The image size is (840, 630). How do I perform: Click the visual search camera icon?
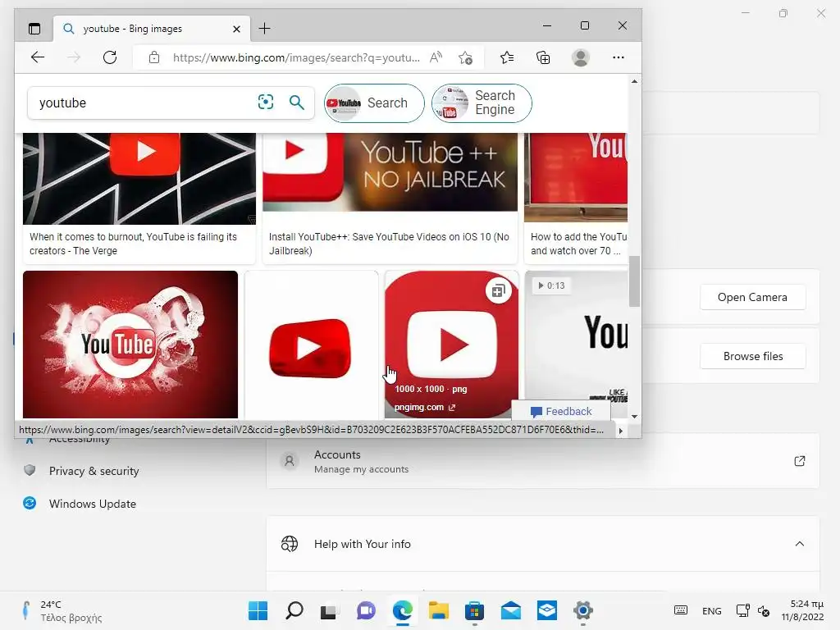coord(266,102)
